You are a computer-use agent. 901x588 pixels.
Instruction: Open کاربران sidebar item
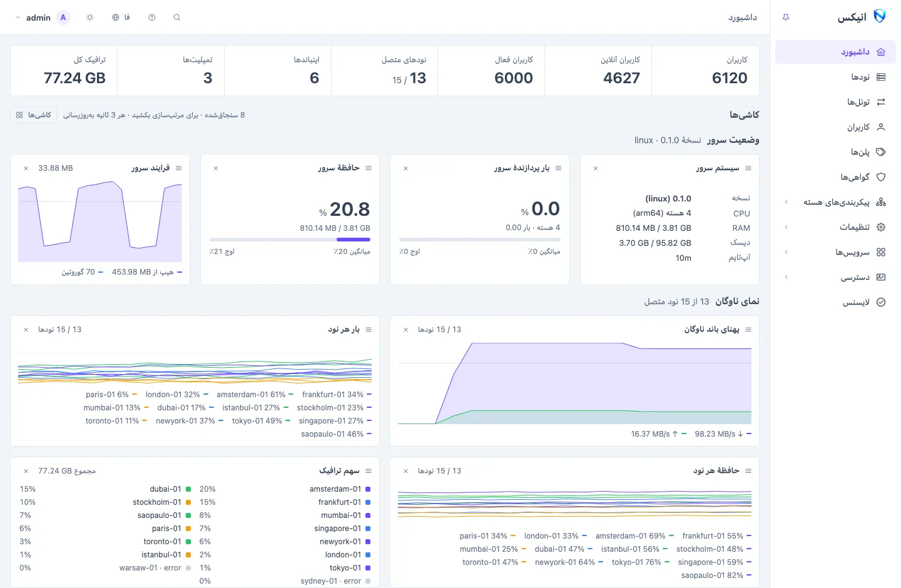835,127
